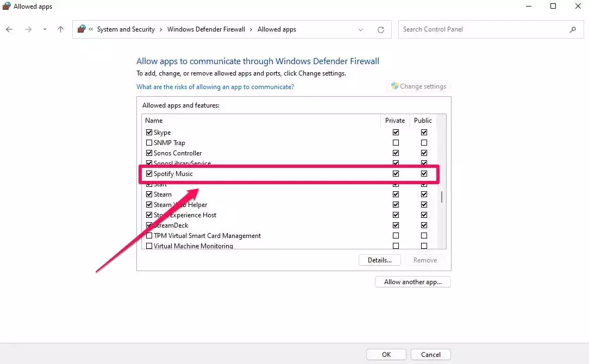Image resolution: width=589 pixels, height=364 pixels.
Task: Click the search magnifier icon
Action: [573, 29]
